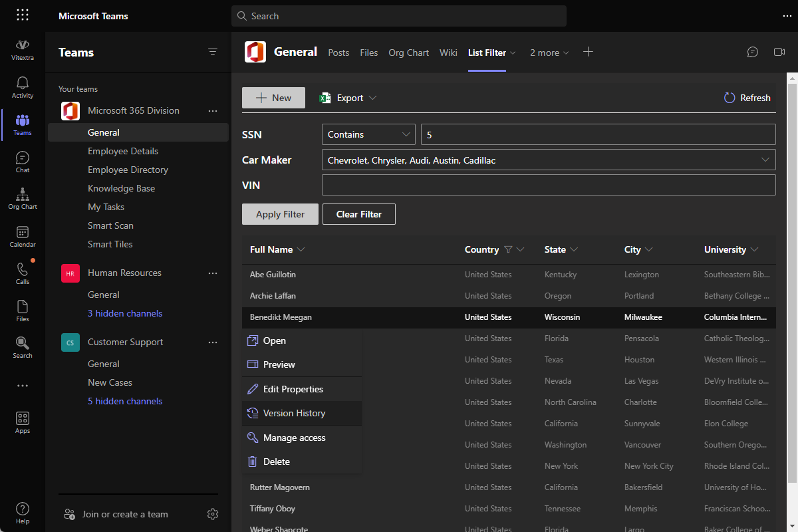This screenshot has height=532, width=798.
Task: Select Tiffany Oboy row
Action: pos(509,509)
